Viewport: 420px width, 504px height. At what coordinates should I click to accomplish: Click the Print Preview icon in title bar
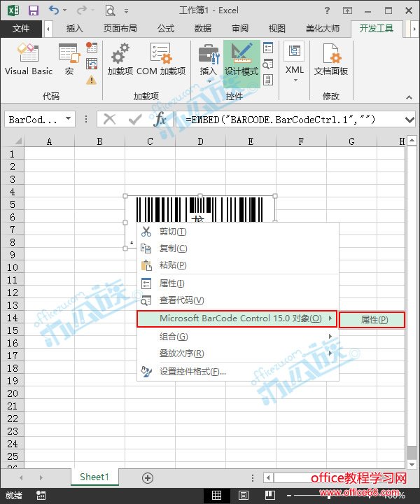pos(110,10)
